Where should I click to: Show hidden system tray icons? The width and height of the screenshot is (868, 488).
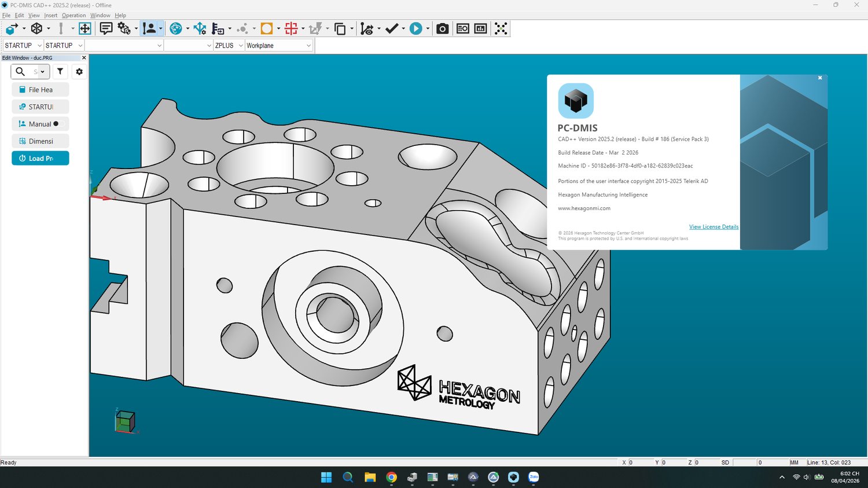(782, 477)
